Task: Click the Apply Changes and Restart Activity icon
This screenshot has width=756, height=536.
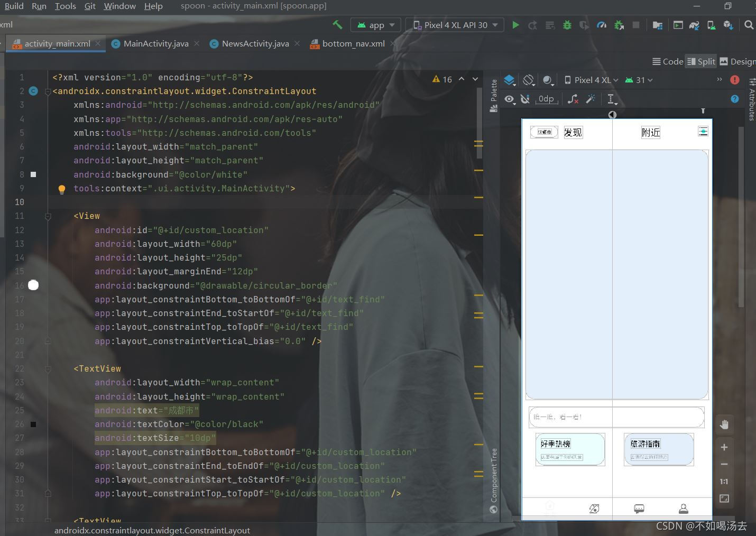Action: [533, 25]
